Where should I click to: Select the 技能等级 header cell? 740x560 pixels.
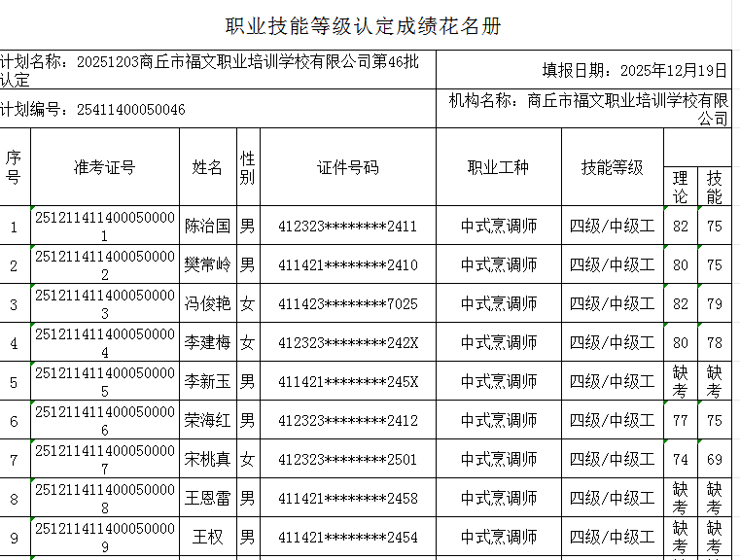[612, 167]
